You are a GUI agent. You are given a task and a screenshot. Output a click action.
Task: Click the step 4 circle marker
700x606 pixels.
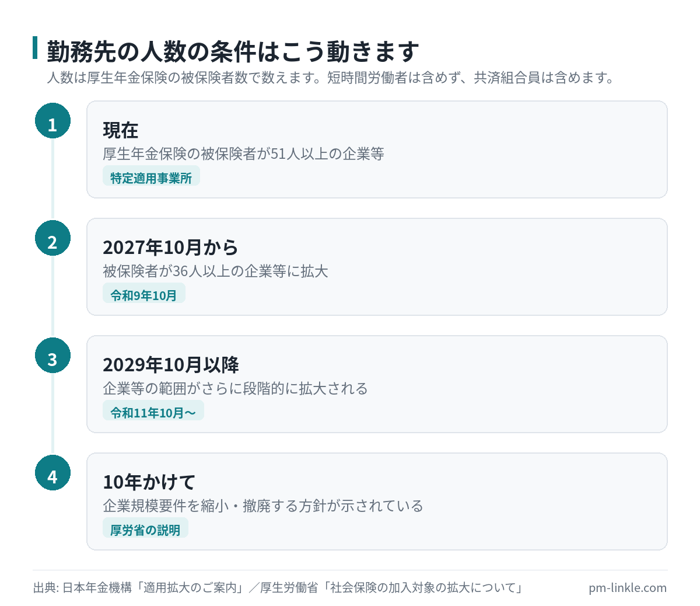click(x=52, y=473)
